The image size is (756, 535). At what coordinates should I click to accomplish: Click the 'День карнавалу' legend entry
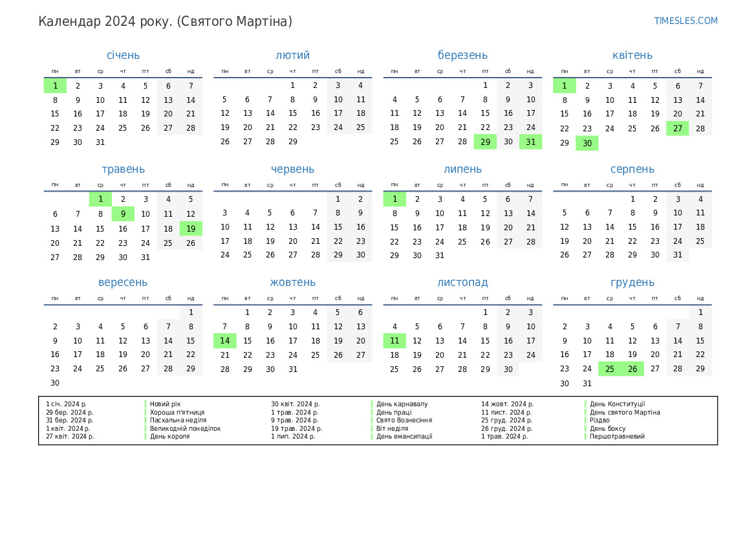click(402, 404)
